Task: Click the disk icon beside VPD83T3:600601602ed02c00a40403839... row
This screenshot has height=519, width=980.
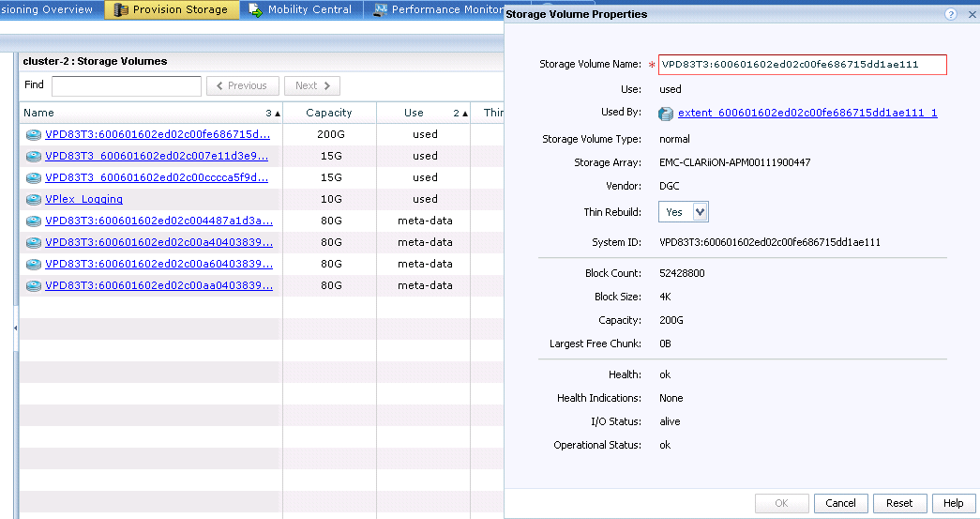Action: (34, 243)
